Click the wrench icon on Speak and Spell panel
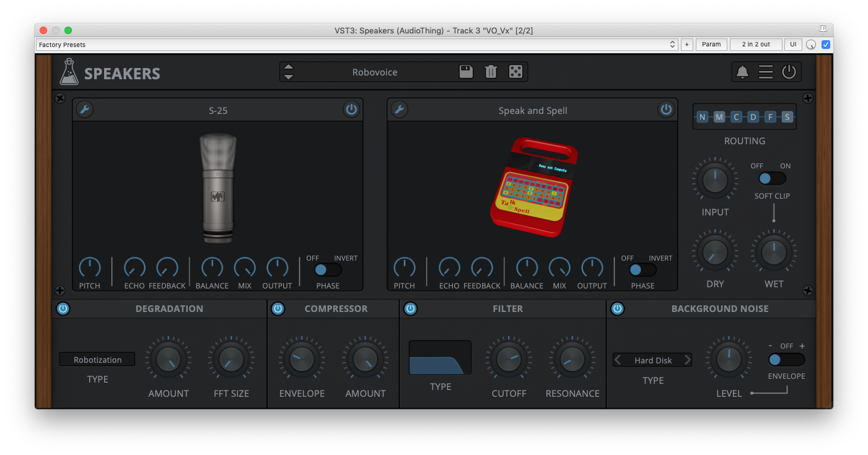The height and width of the screenshot is (455, 868). point(399,110)
